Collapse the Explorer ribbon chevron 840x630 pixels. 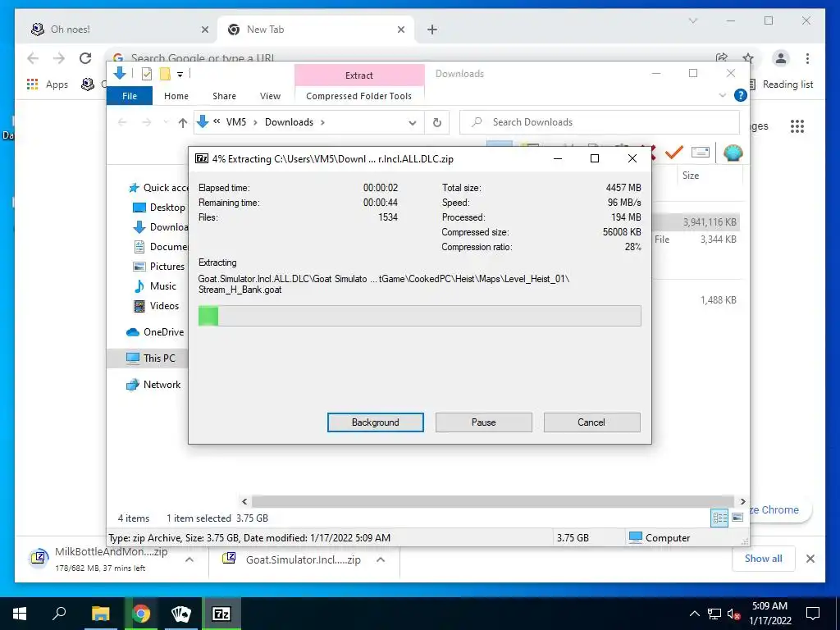[x=722, y=95]
